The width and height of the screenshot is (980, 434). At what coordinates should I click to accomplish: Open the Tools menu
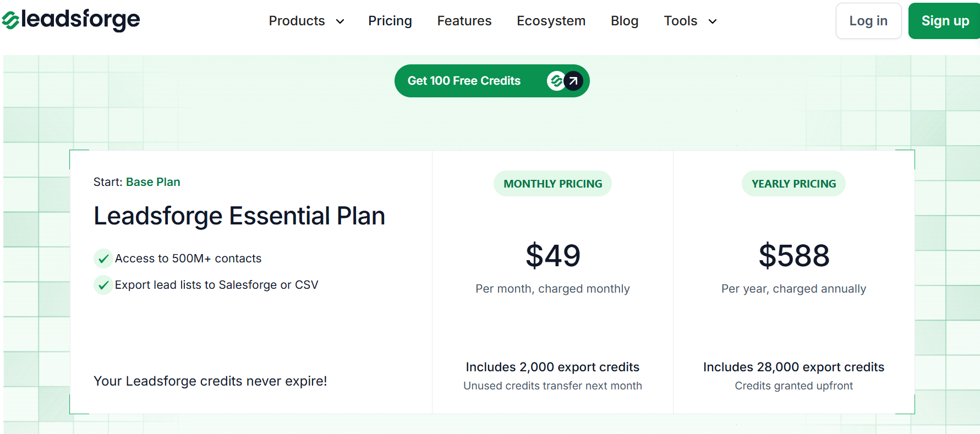[x=680, y=21]
